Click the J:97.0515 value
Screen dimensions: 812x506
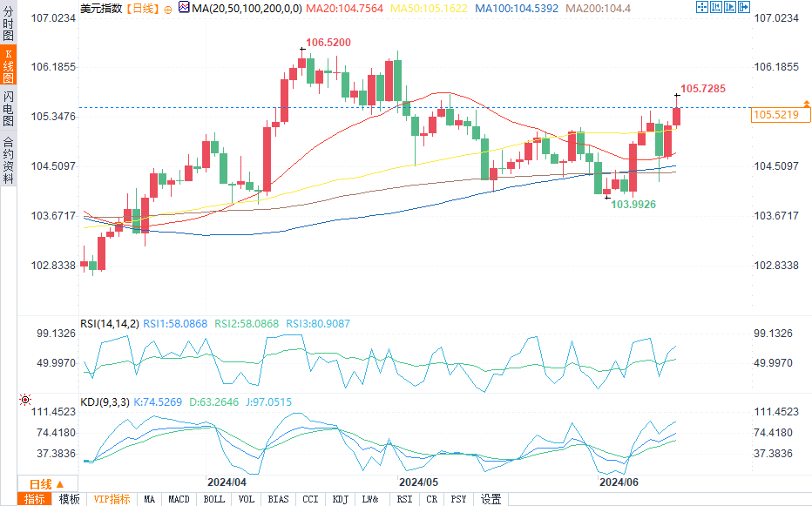tap(268, 401)
